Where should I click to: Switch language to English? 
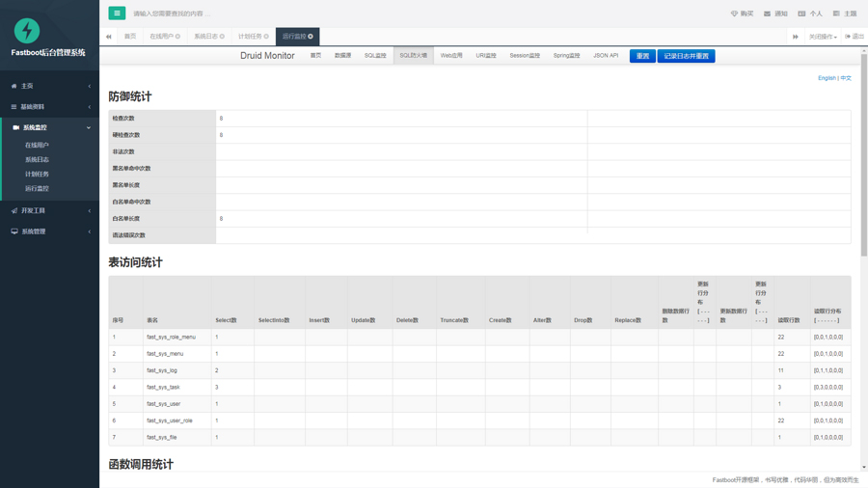tap(827, 78)
